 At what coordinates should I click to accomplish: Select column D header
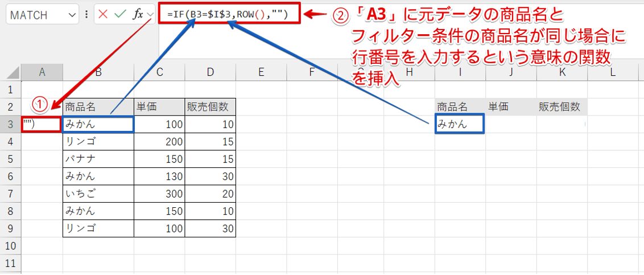[x=210, y=72]
